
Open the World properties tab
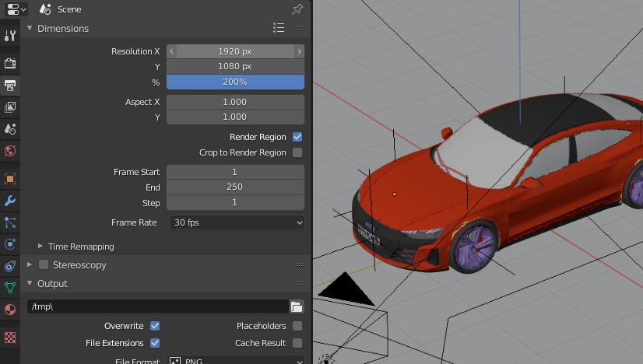click(x=10, y=151)
